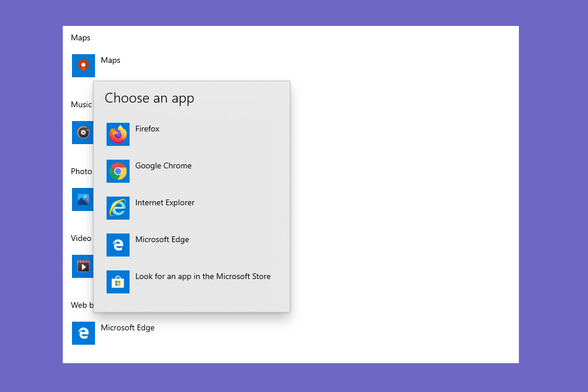Pick the Internet Explorer icon
Image resolution: width=588 pixels, height=392 pixels.
[x=117, y=208]
